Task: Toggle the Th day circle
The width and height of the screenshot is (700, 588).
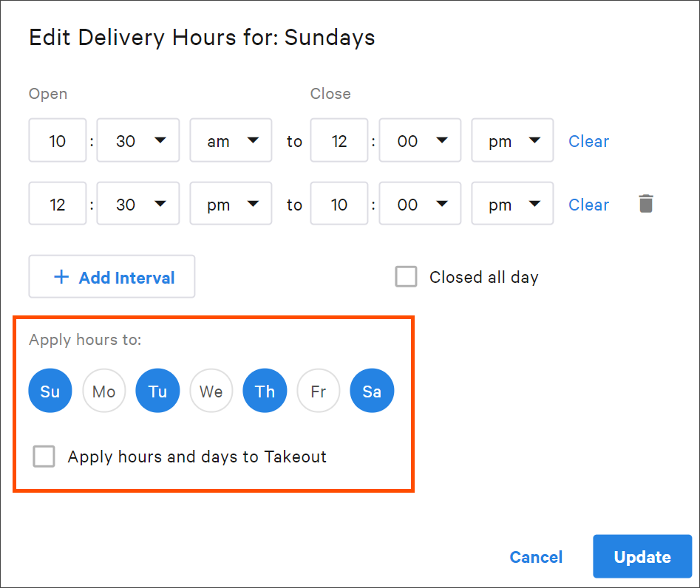Action: (x=265, y=391)
